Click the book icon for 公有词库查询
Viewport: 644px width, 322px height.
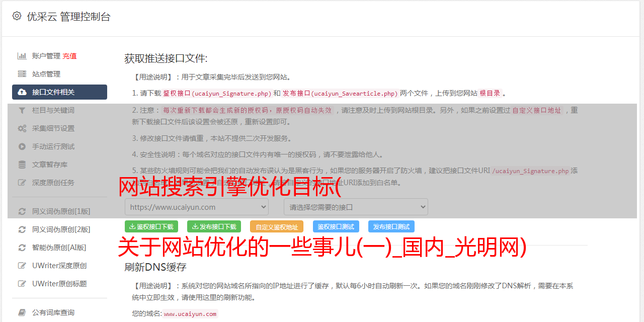click(x=22, y=312)
